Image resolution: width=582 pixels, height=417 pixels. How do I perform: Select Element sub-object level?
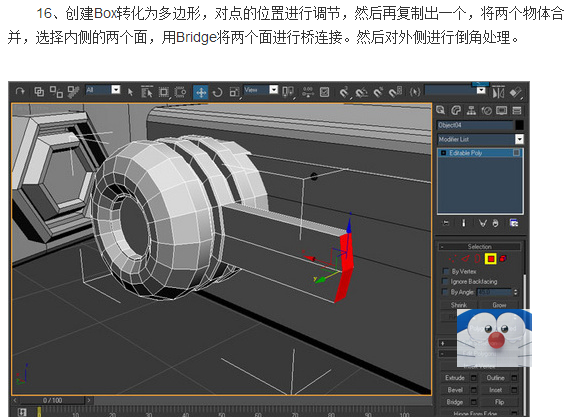503,258
